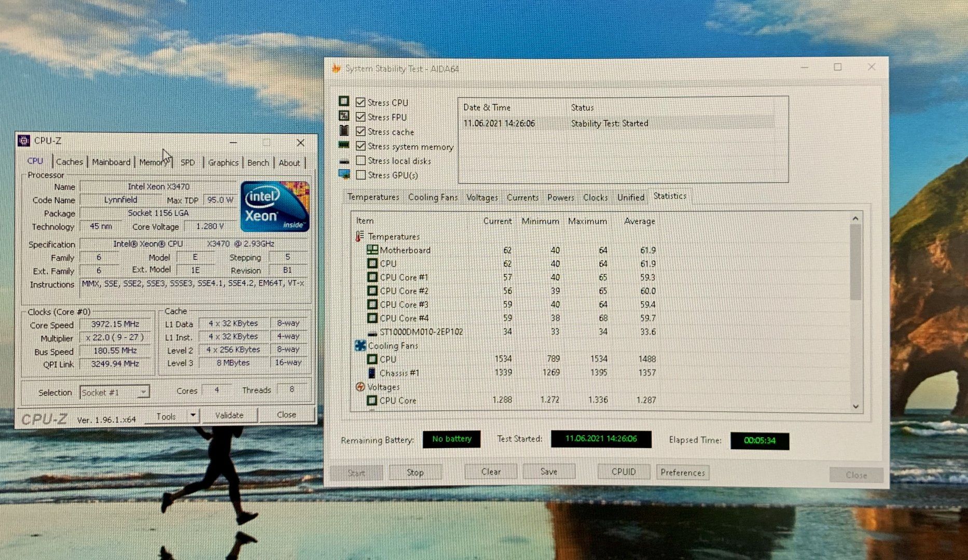Open the About tab in CPU-Z
The image size is (968, 560).
289,162
